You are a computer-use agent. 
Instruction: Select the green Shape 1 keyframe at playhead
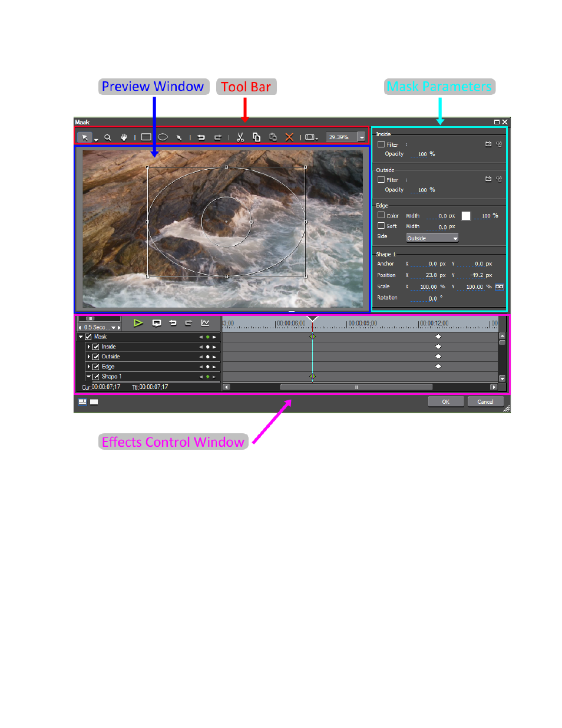pos(312,376)
